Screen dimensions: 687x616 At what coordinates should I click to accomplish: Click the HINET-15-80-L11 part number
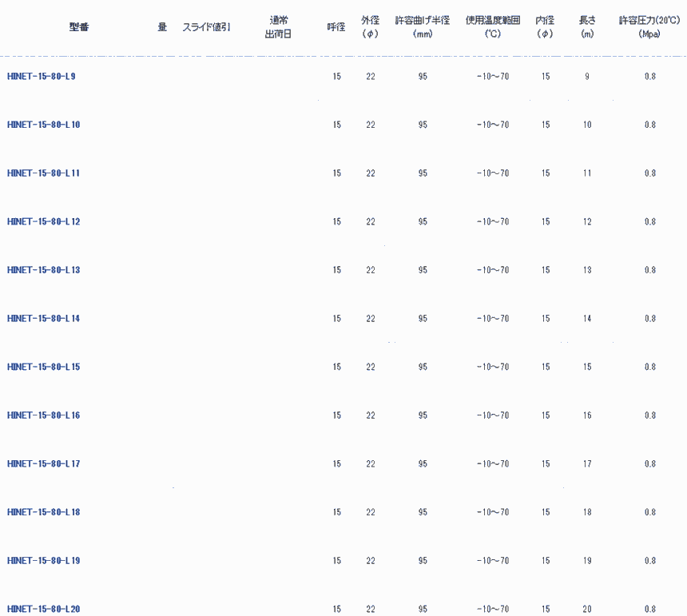[44, 173]
